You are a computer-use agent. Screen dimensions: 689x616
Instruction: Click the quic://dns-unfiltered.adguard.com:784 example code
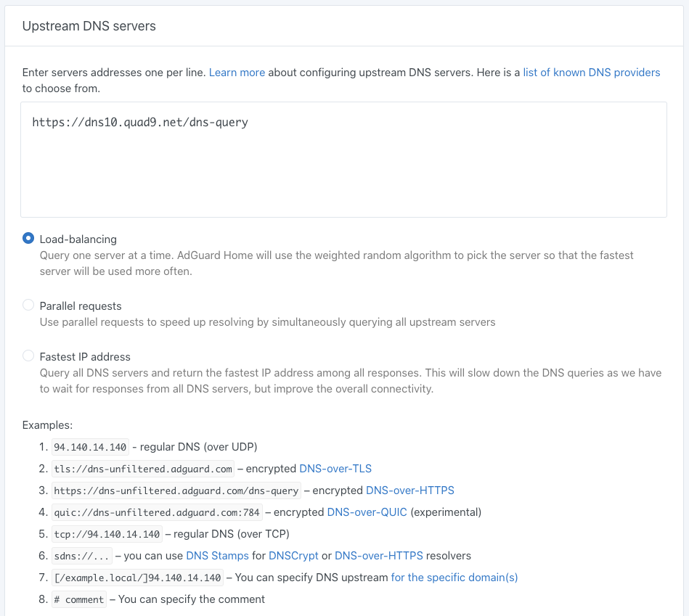coord(157,512)
